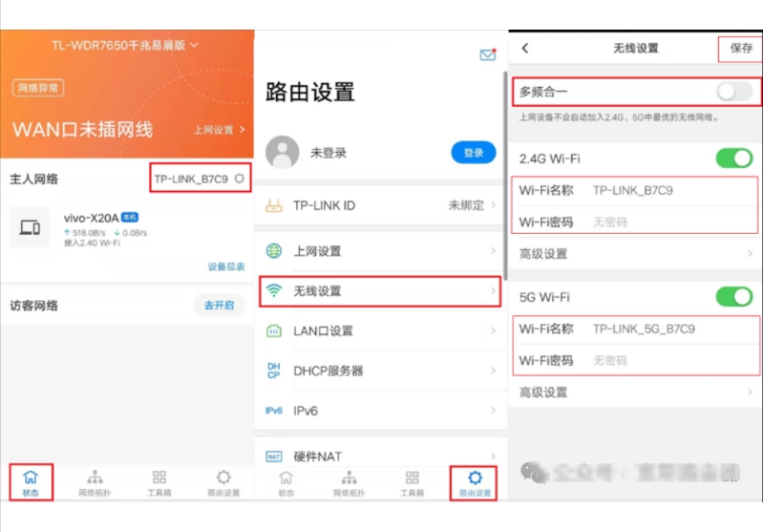This screenshot has width=763, height=532.
Task: Open the 上网设置 menu row
Action: [380, 250]
